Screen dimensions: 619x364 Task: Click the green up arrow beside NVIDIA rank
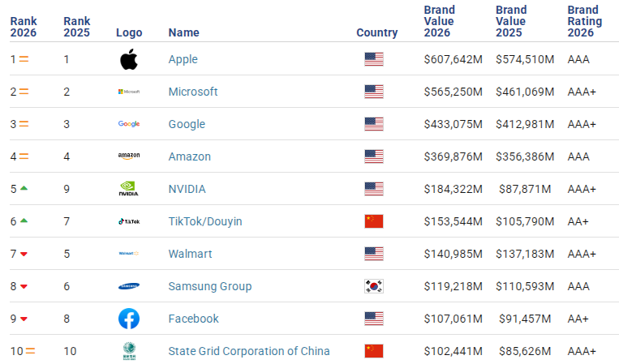pos(24,189)
